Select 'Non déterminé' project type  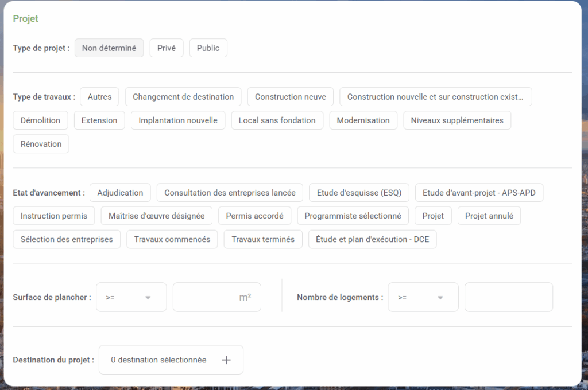pyautogui.click(x=109, y=48)
